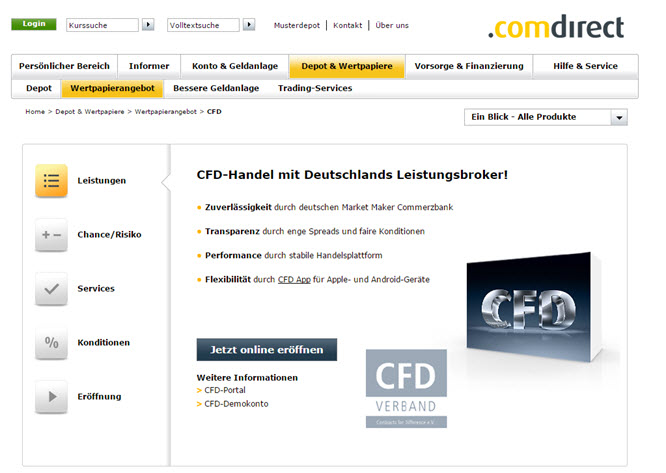Open the Depot submenu item

39,88
